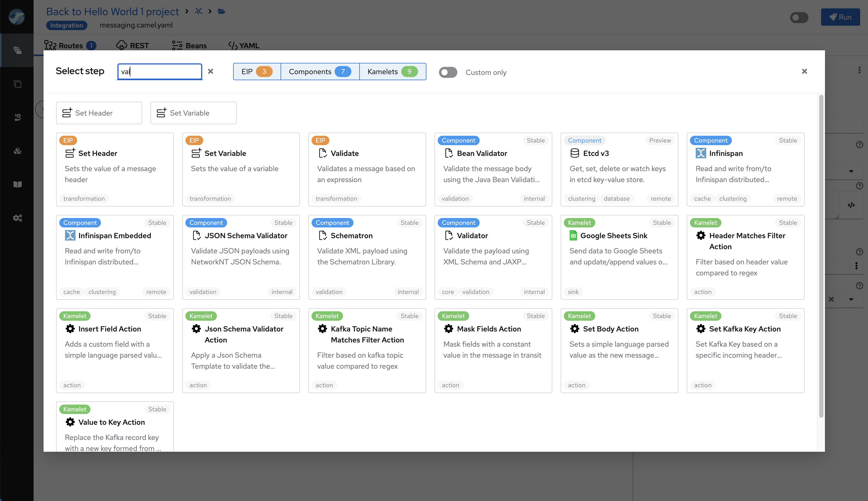
Task: Select the Schematron component card
Action: coord(367,257)
